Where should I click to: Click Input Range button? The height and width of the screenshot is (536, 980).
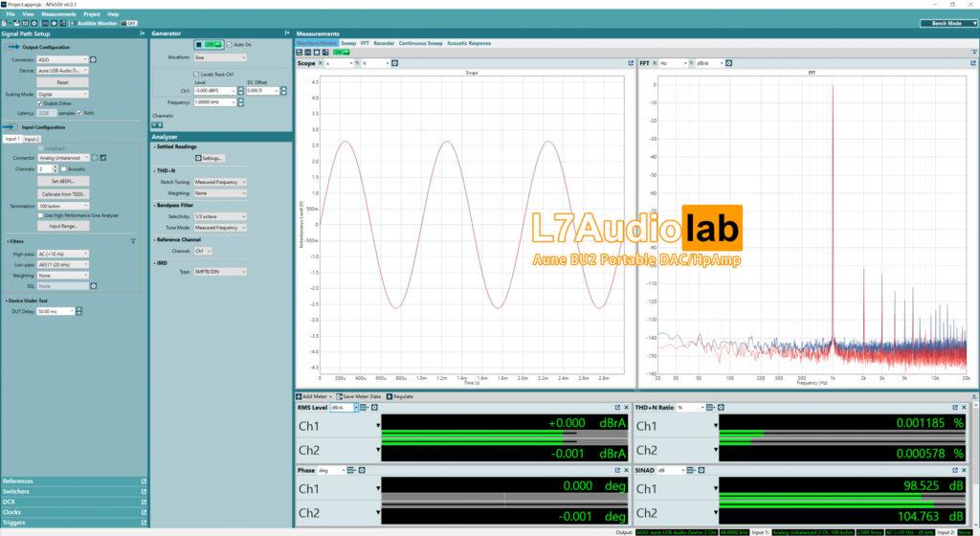coord(63,226)
